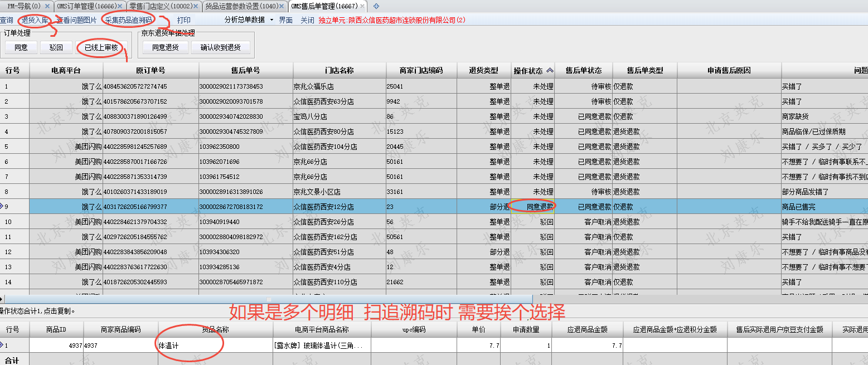Close the 零售门店定义 tab
Image resolution: width=868 pixels, height=365 pixels.
pos(196,6)
